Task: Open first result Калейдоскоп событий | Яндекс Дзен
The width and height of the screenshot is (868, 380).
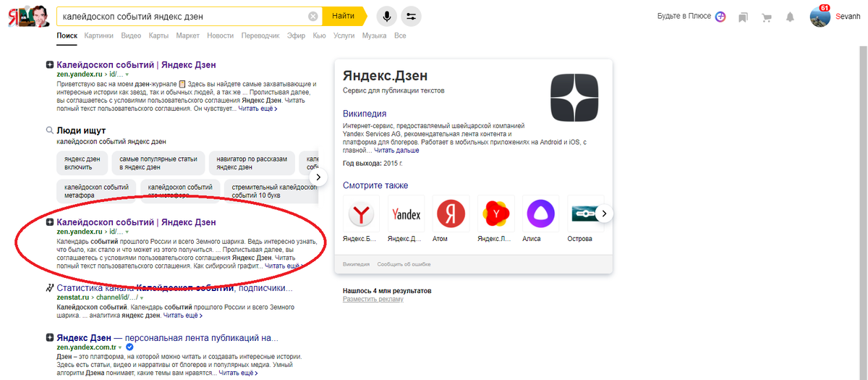Action: 136,64
